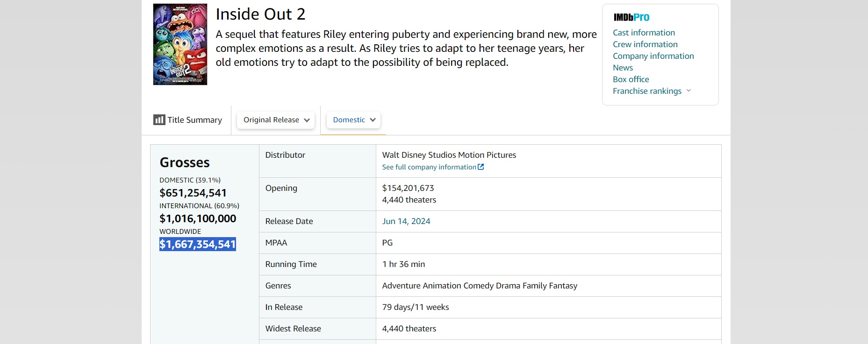868x344 pixels.
Task: Open the Box office link
Action: (631, 79)
